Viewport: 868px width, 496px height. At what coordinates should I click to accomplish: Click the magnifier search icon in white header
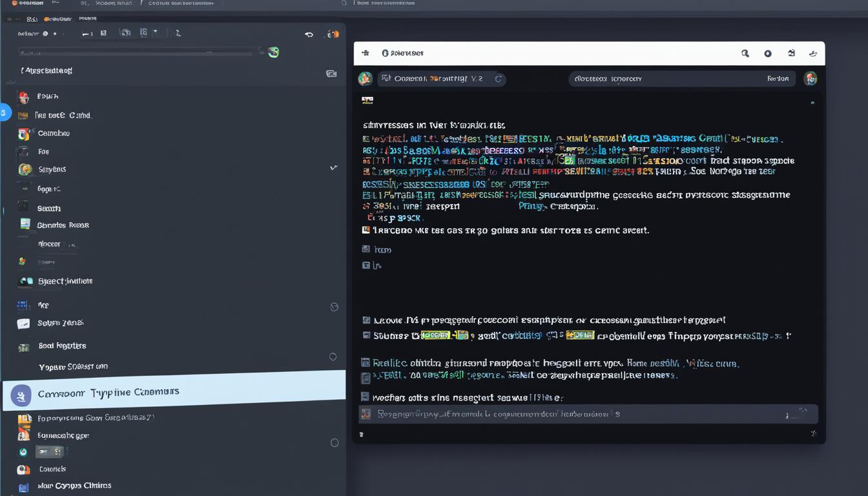745,54
